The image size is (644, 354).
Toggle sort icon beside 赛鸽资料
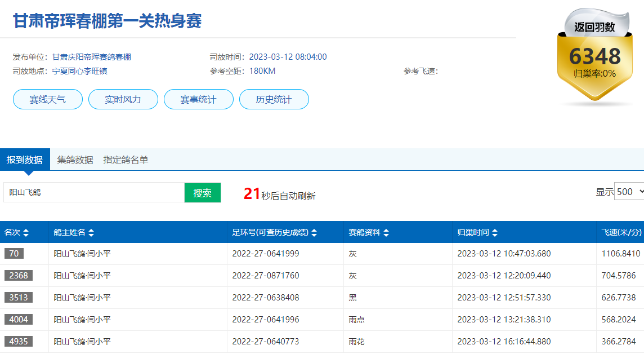pos(386,233)
